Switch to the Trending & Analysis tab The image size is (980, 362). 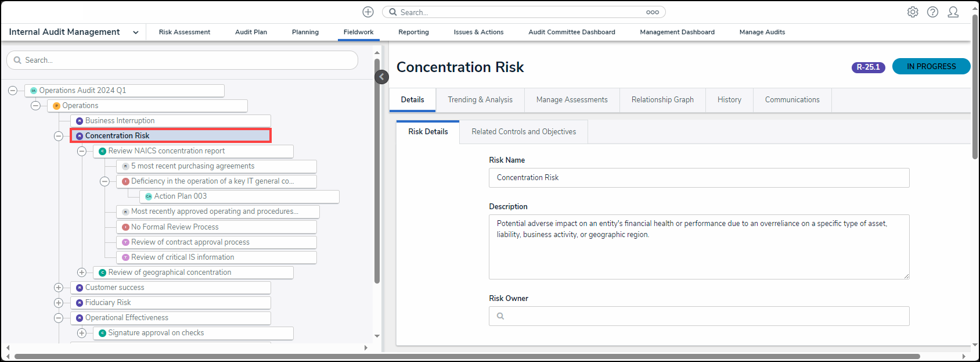(480, 100)
